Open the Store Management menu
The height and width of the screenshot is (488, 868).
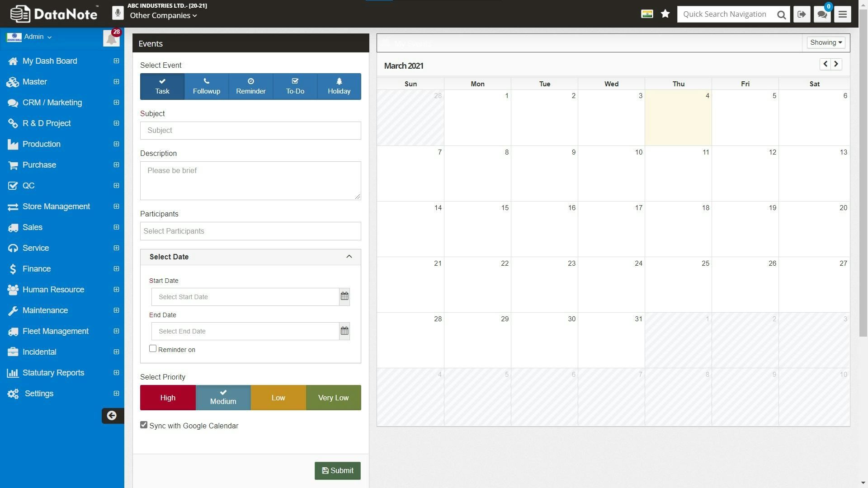click(x=56, y=206)
